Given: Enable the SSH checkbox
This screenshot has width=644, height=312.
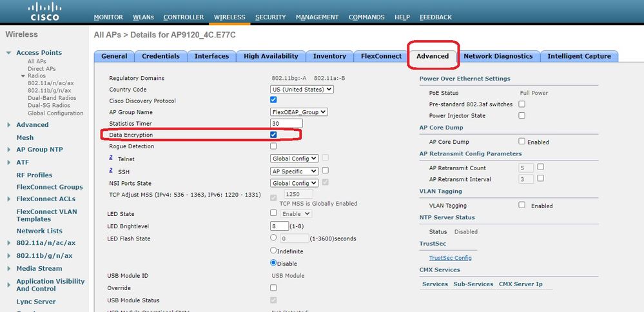Looking at the screenshot, I should (x=326, y=170).
